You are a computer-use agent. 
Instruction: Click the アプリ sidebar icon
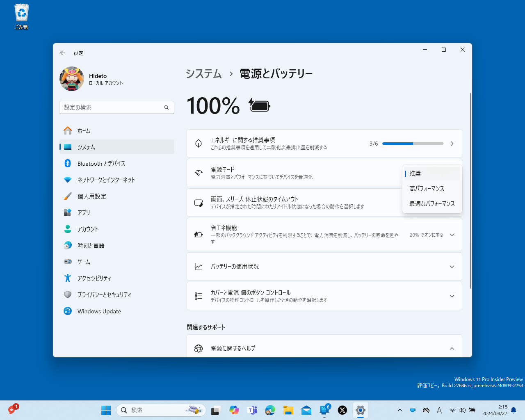(x=68, y=212)
